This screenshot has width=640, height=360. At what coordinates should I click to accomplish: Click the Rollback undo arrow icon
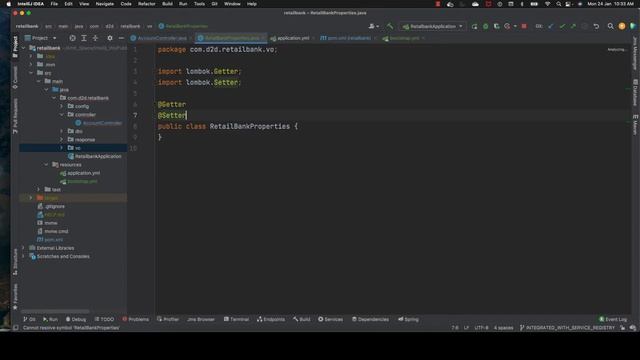(x=596, y=26)
